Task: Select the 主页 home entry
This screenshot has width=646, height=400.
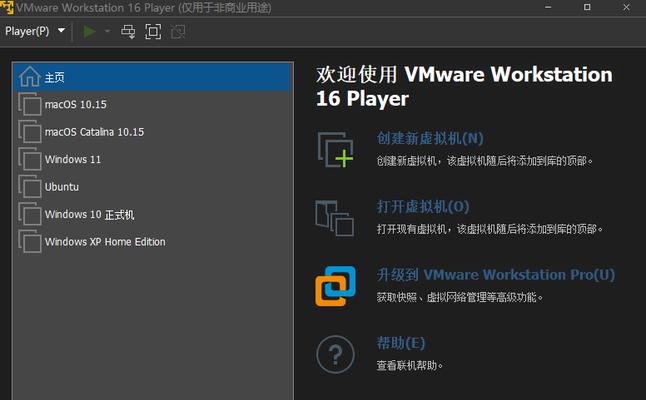Action: pyautogui.click(x=153, y=77)
